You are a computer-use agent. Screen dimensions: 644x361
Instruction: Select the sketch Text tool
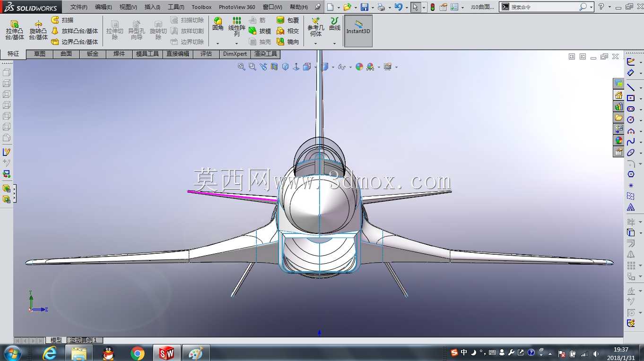(631, 207)
